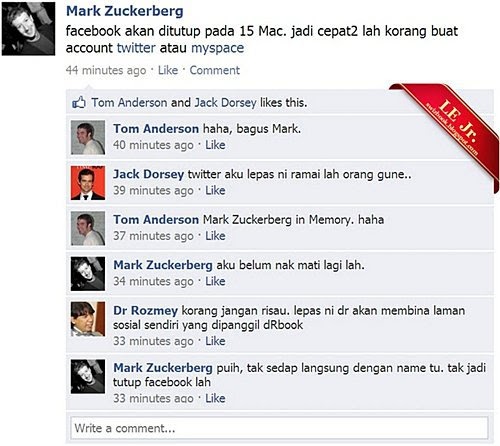Like the "haha, bagus Mark" comment
Viewport: 500px width, 446px height.
point(215,145)
